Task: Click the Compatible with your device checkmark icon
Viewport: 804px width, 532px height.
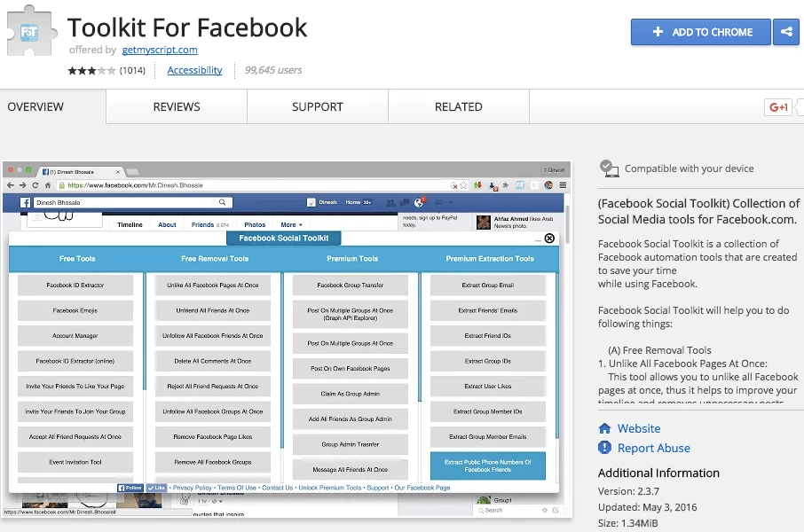Action: pyautogui.click(x=608, y=168)
